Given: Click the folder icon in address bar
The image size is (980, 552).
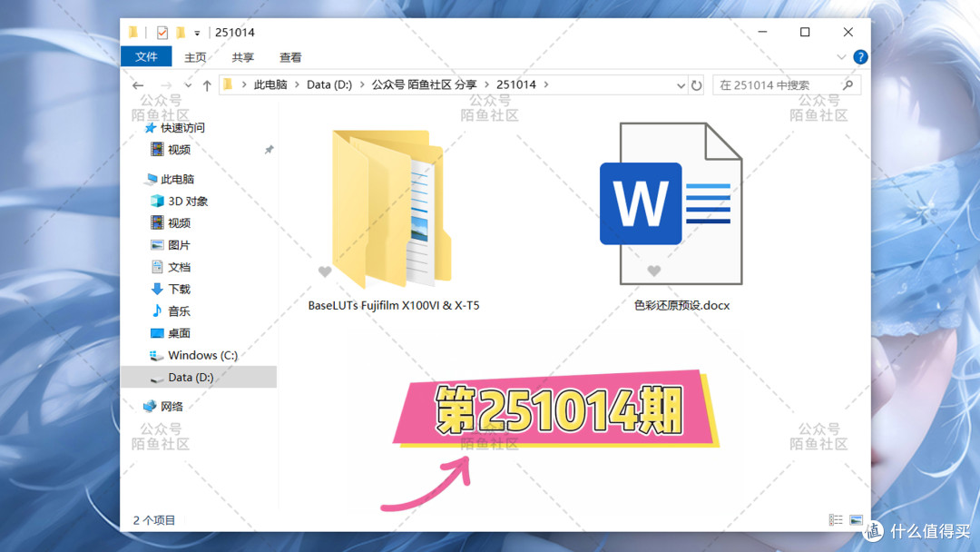Looking at the screenshot, I should (x=228, y=84).
